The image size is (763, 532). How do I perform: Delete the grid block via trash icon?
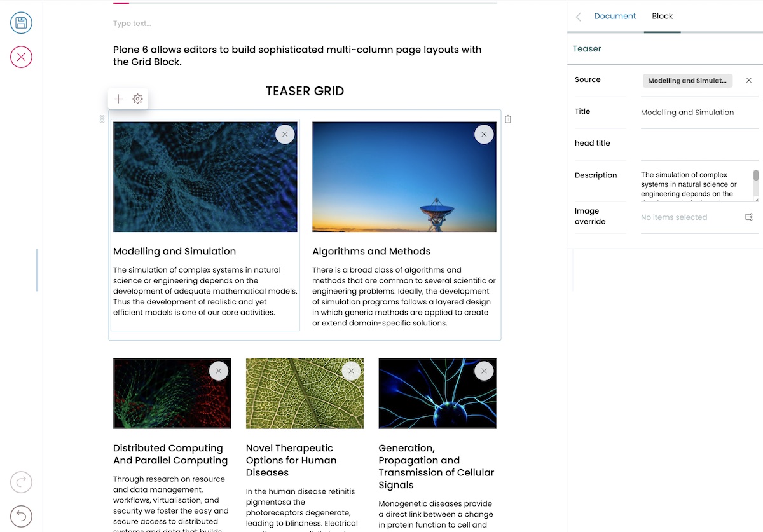pos(508,119)
